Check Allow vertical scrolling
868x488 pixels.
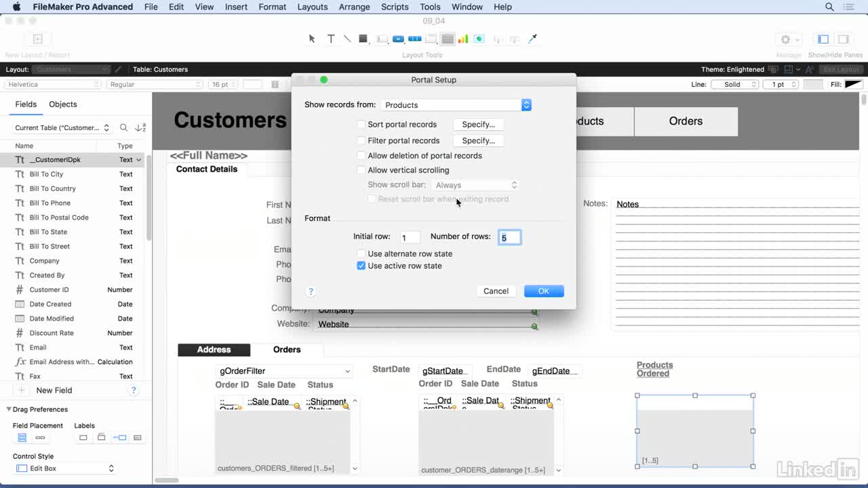pos(361,170)
